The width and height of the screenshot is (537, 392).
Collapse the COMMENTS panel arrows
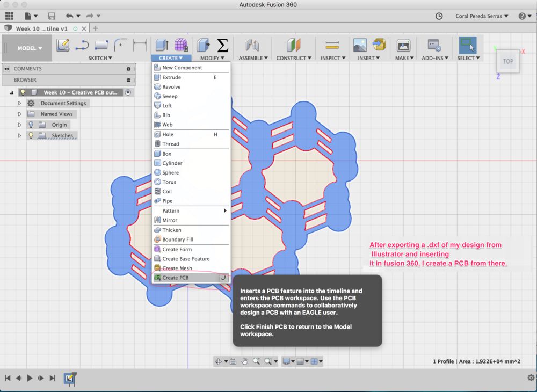tap(6, 69)
